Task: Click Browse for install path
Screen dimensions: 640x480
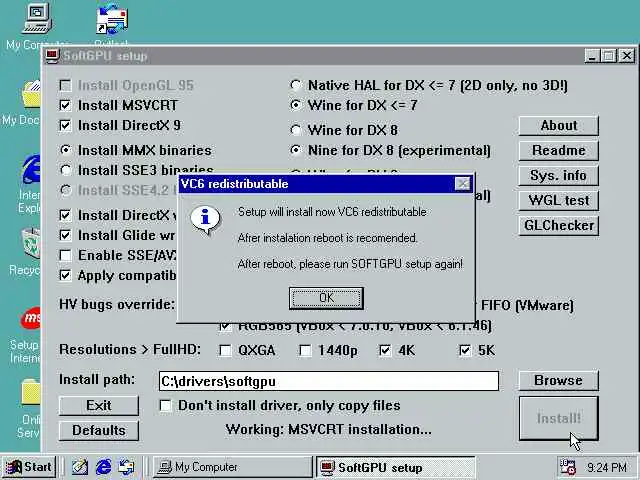Action: 558,380
